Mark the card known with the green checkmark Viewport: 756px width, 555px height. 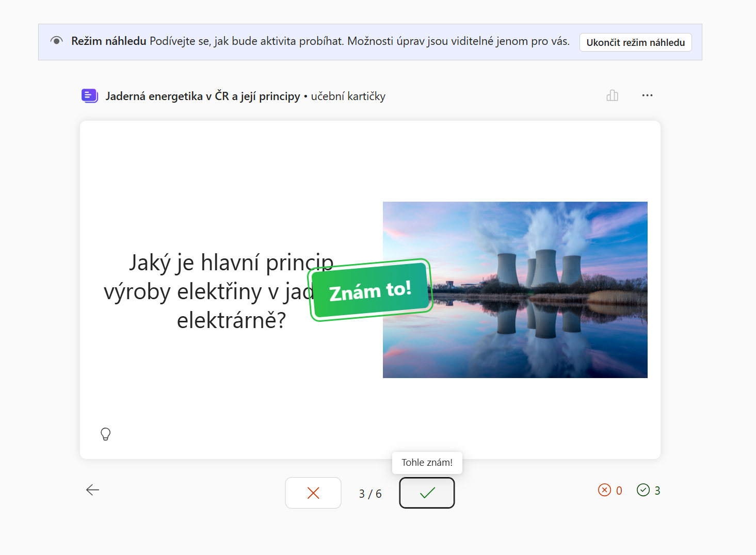tap(427, 493)
